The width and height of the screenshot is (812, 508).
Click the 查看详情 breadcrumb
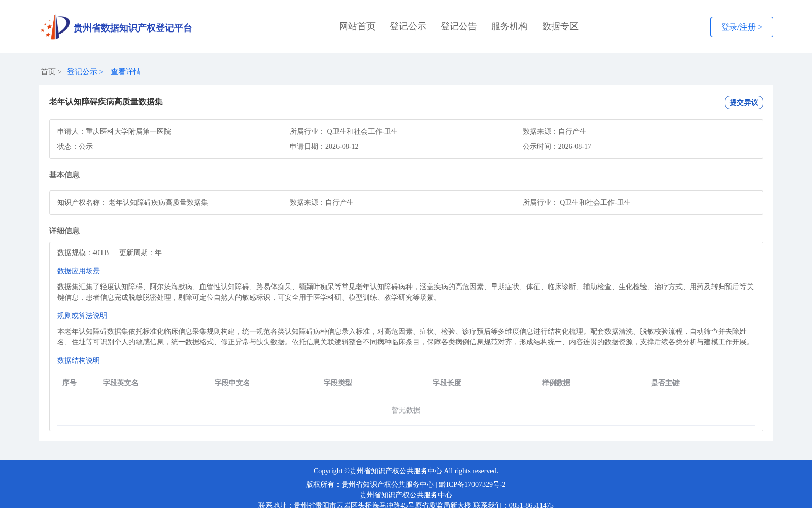point(126,72)
